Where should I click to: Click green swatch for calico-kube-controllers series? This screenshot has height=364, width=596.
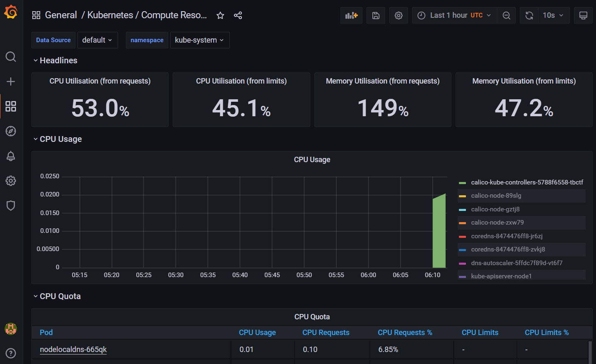[463, 183]
